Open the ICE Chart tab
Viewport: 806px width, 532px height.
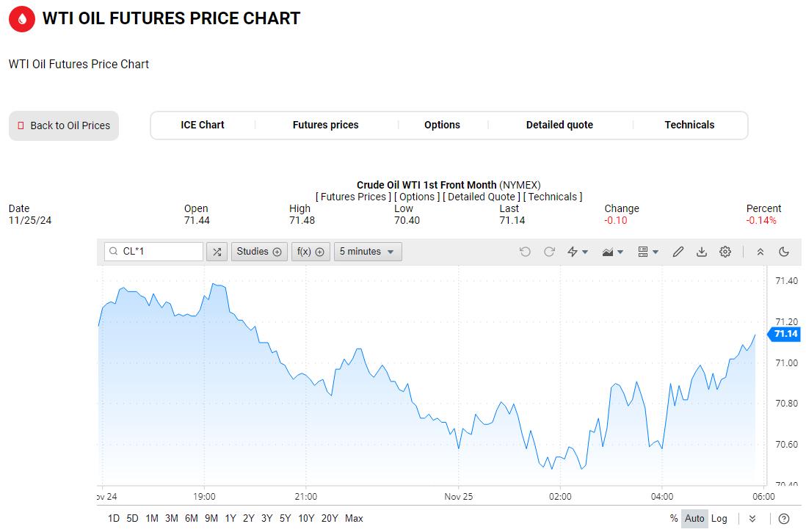(x=203, y=125)
